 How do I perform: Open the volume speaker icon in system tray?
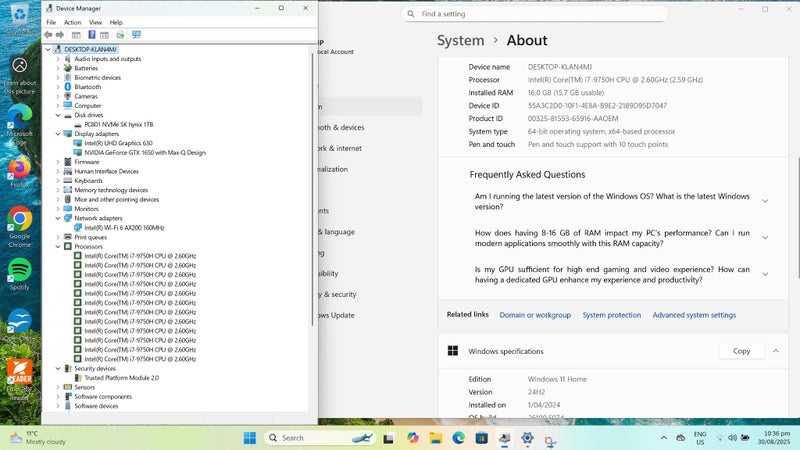(x=732, y=438)
